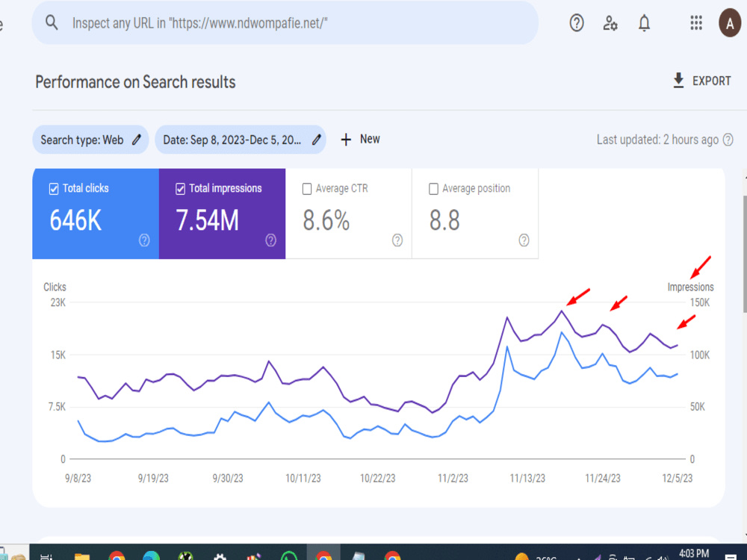This screenshot has width=747, height=560.
Task: Click the 11/2/23 date label
Action: [453, 478]
